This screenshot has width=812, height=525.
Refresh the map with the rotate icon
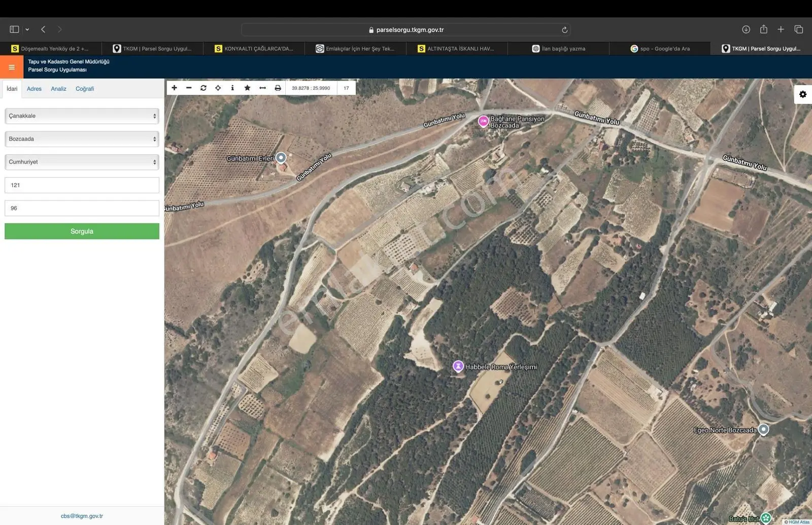pyautogui.click(x=204, y=88)
